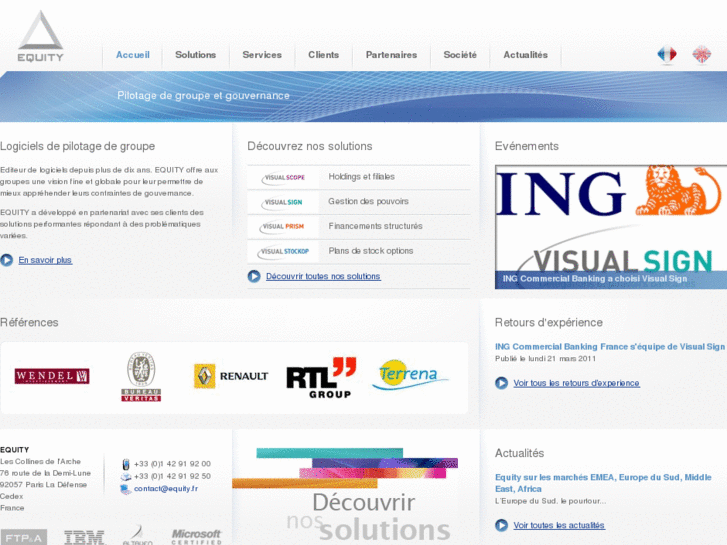Click the Bureau Veritas reference logo
The width and height of the screenshot is (727, 545).
tap(141, 377)
